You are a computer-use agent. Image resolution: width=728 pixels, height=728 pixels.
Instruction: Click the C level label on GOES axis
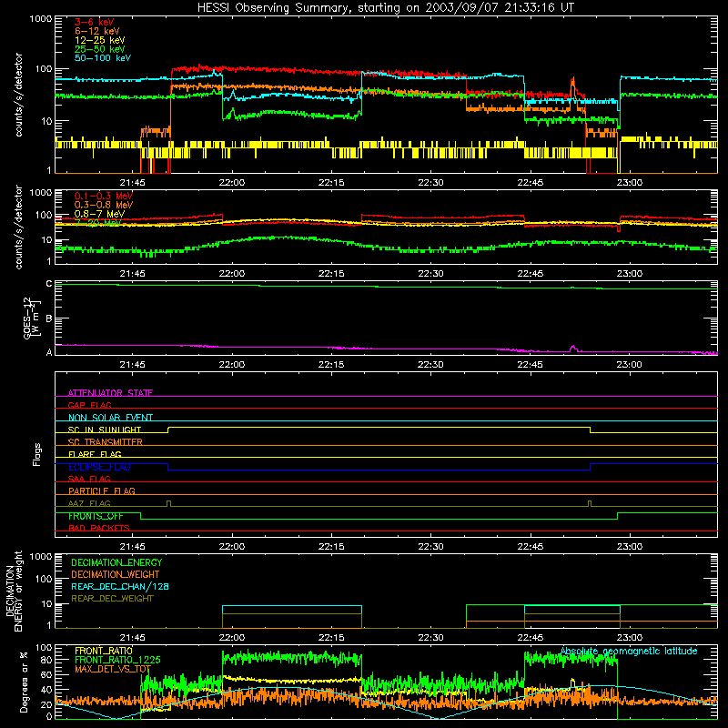(x=49, y=284)
